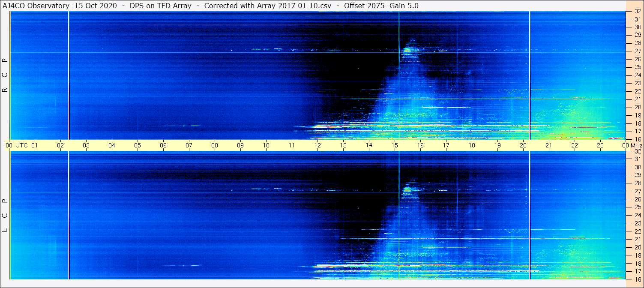Click the 25 MHz label of the RCP panel
The image size is (644, 288).
(x=638, y=67)
